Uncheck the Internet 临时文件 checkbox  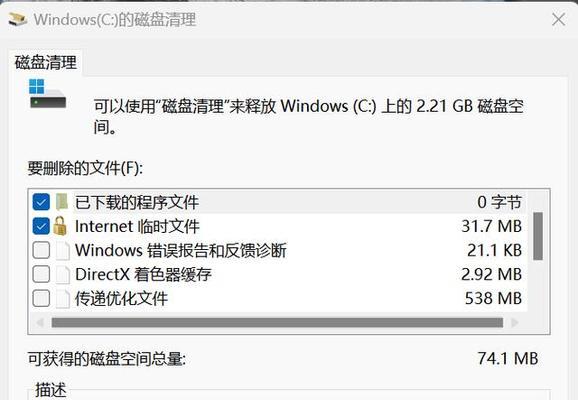tap(41, 226)
